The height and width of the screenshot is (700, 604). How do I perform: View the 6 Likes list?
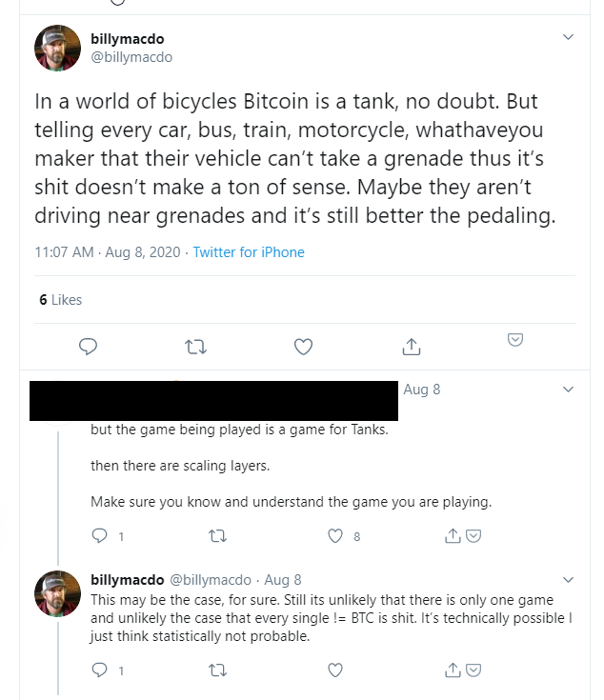[61, 300]
